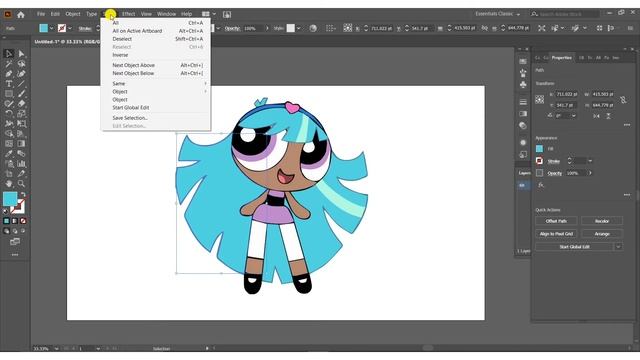Open the Effect menu

point(128,14)
